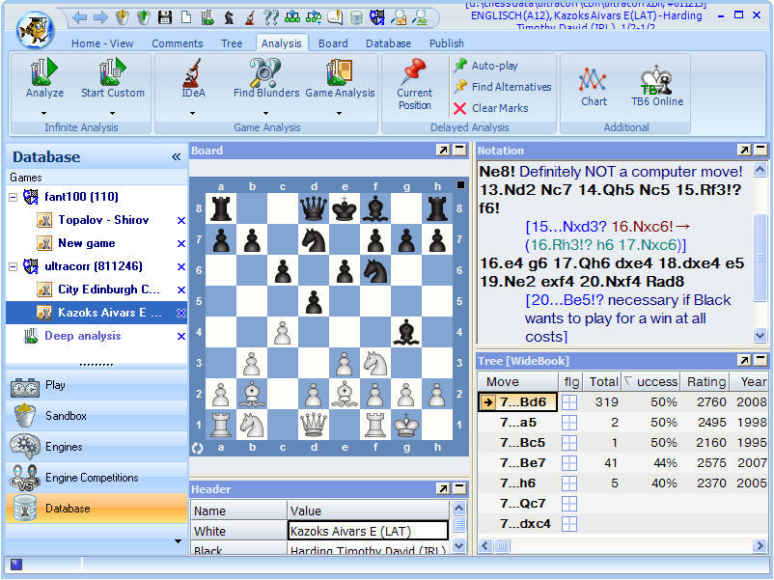
Task: Open the Engines sidebar section
Action: tap(64, 447)
